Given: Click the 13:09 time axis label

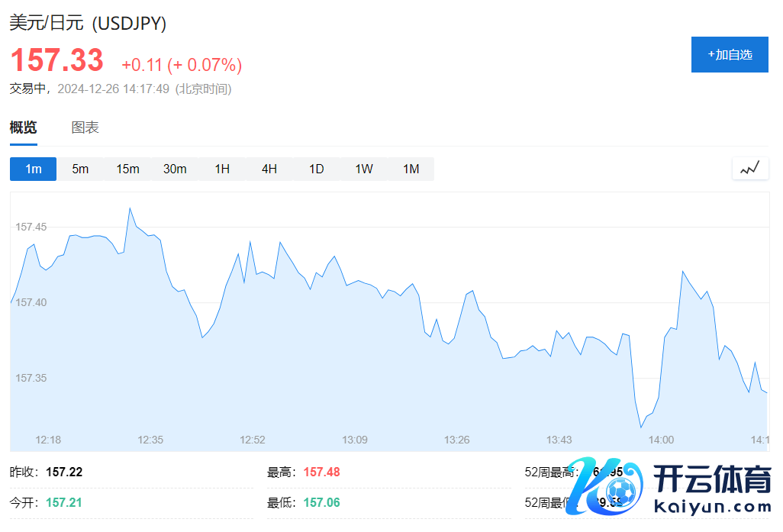Looking at the screenshot, I should pos(355,440).
